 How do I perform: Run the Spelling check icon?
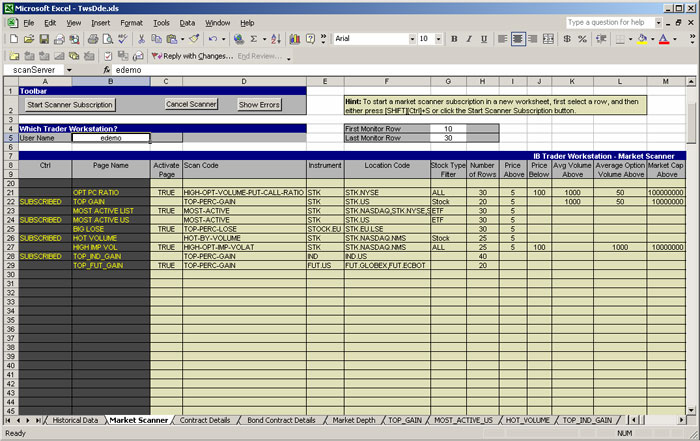123,39
